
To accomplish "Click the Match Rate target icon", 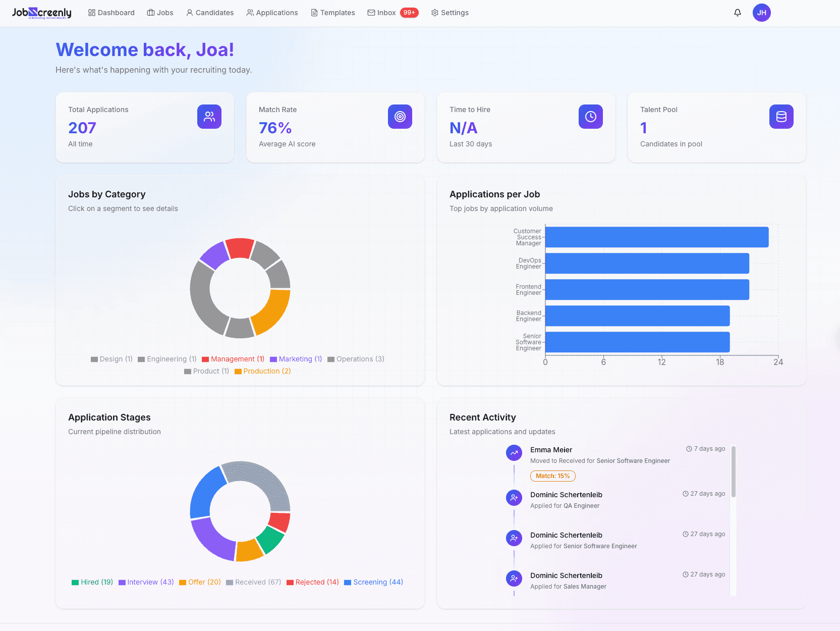I will (x=400, y=117).
